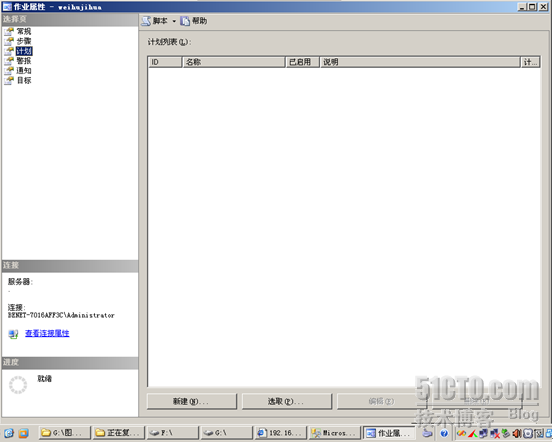This screenshot has height=442, width=553.
Task: Select the 计划 (Schedules) page
Action: (24, 51)
